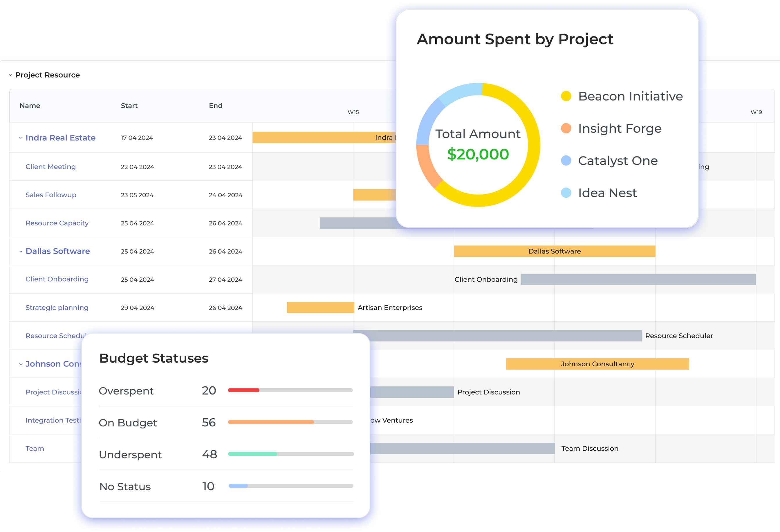Click the Insight Forge legend label
This screenshot has width=780, height=532.
coord(620,129)
